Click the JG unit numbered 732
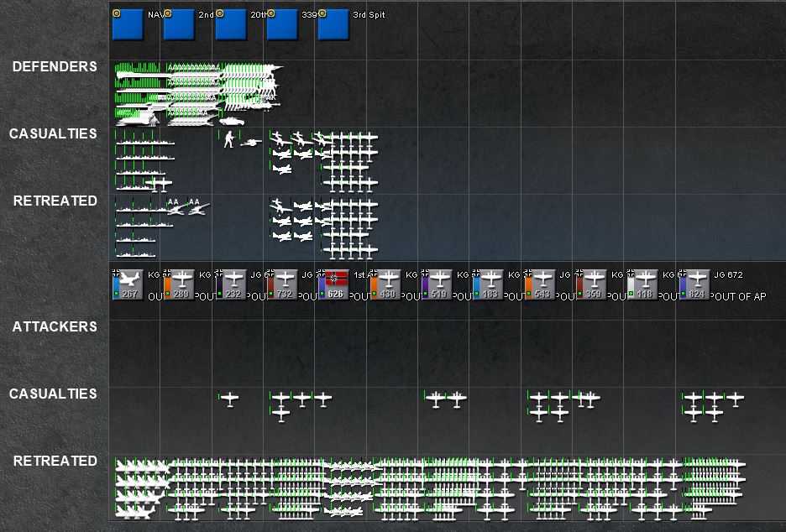 point(282,284)
